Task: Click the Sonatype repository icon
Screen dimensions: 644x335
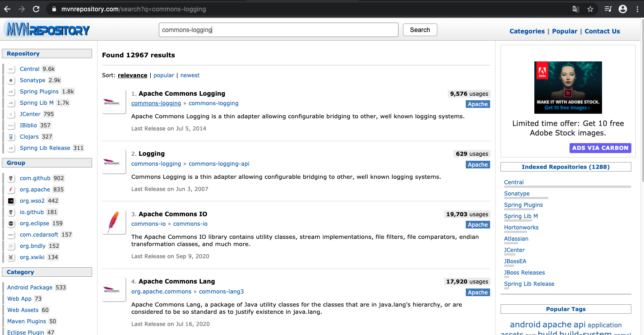Action: click(11, 80)
